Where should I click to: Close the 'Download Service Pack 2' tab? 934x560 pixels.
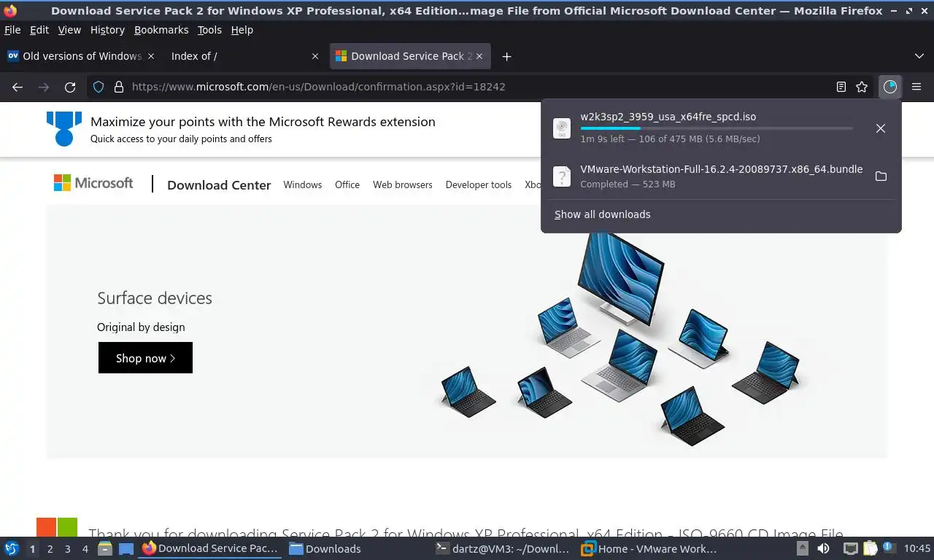tap(479, 56)
